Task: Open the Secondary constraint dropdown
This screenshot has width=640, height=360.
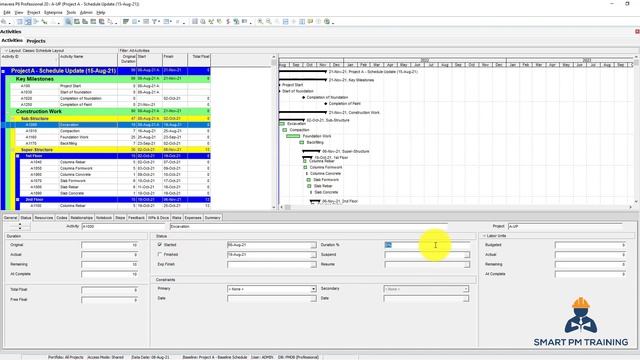Action: 466,289
